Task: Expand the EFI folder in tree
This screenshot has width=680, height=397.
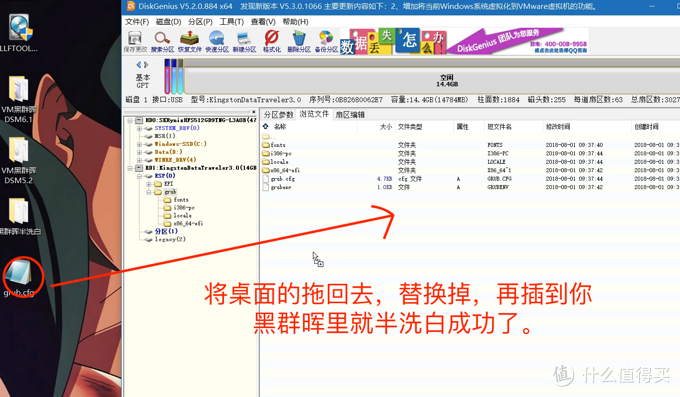Action: coord(149,184)
